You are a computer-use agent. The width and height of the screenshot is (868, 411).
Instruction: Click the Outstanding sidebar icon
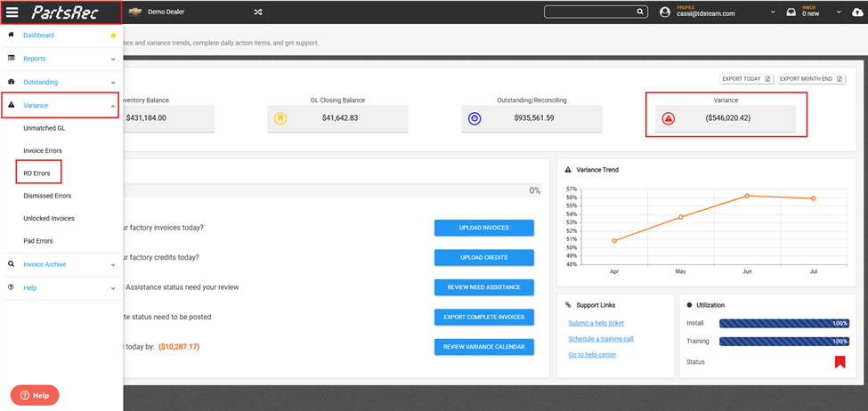coord(11,82)
